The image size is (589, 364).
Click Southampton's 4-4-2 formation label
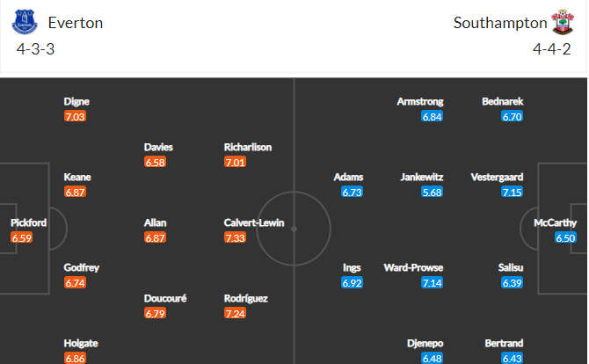(551, 49)
